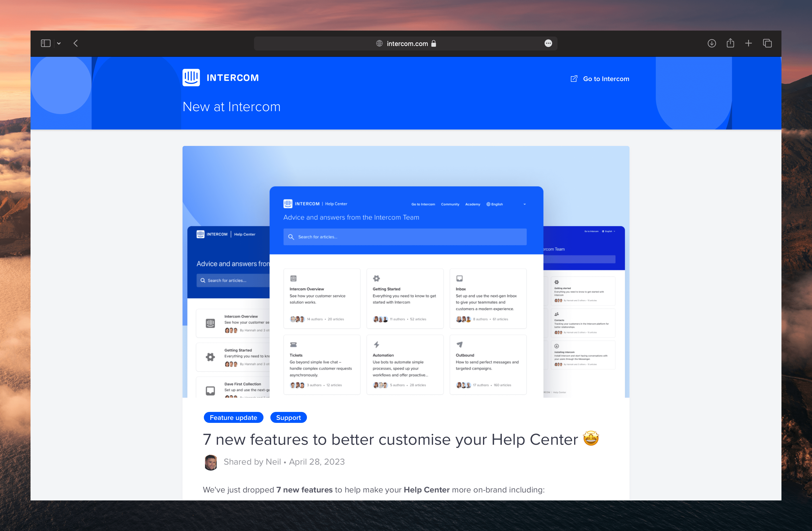Select the Feature update tag

click(x=233, y=417)
